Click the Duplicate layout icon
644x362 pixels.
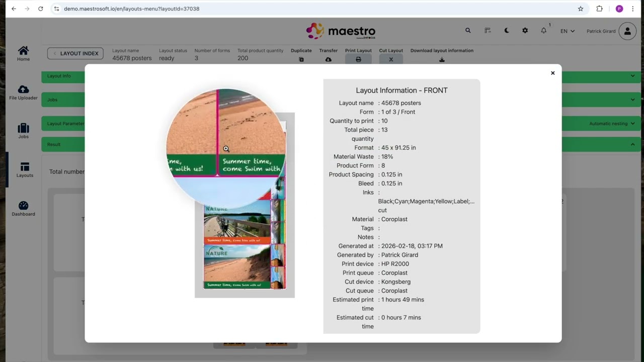click(301, 59)
